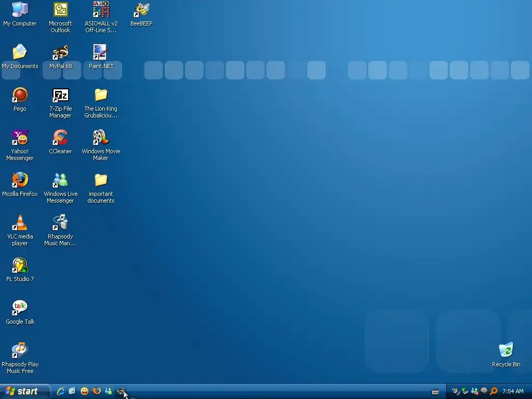The image size is (532, 399).
Task: Click the Mozilla Firefox desktop shortcut
Action: (x=20, y=184)
